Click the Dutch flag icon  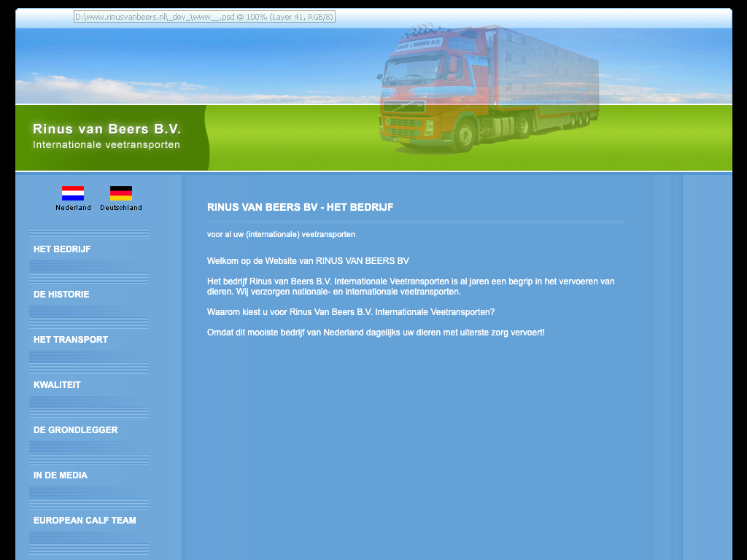pyautogui.click(x=73, y=193)
